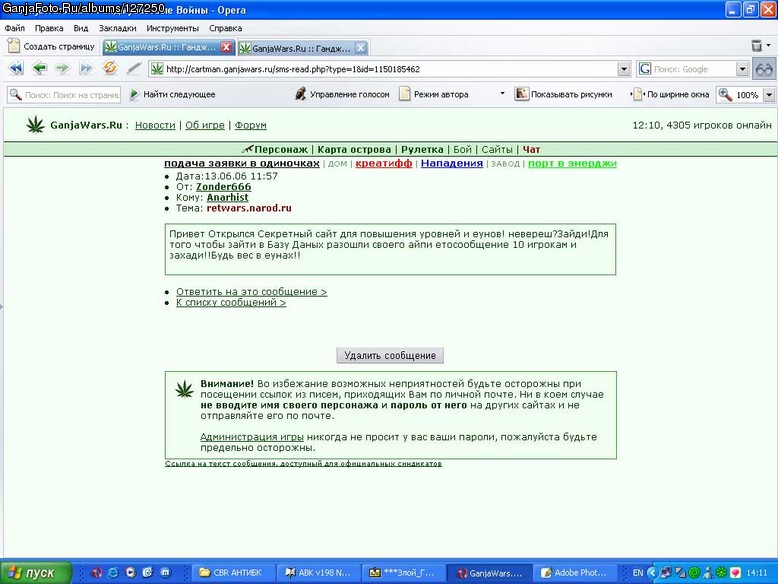Click the zoom magnifier icon
Screen dimensions: 778x584
coord(725,94)
